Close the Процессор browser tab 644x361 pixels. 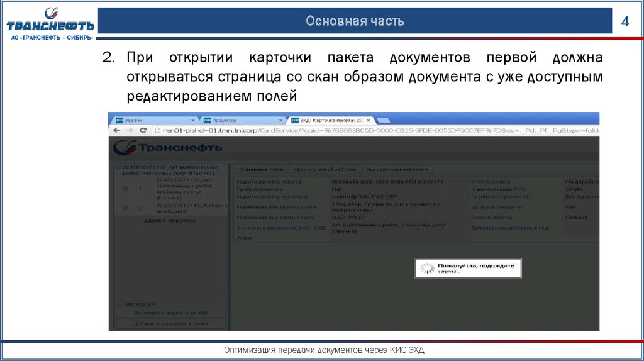[280, 119]
